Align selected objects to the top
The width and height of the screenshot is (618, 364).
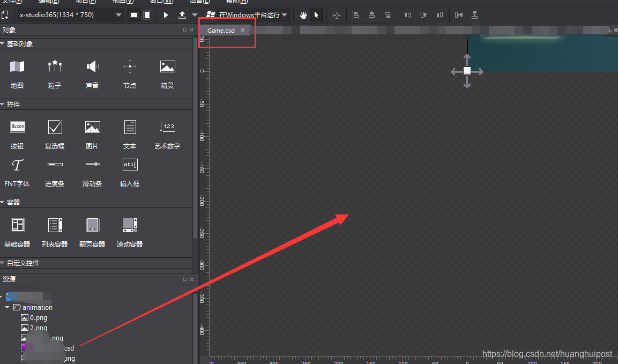tap(407, 15)
